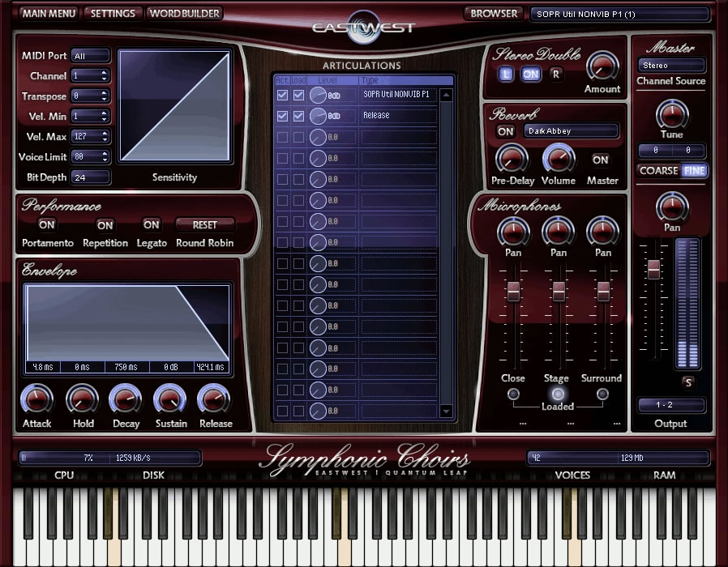Click the articulations list scroll up arrow
This screenshot has height=567, width=728.
click(446, 95)
